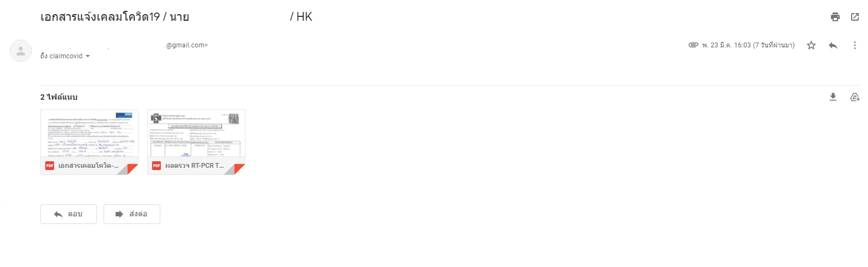868x267 pixels.
Task: Click the ตอบ reply button
Action: (69, 214)
